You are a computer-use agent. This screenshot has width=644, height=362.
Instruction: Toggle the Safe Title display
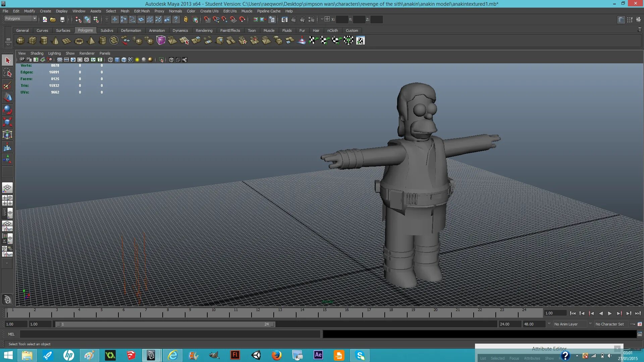coord(100,60)
